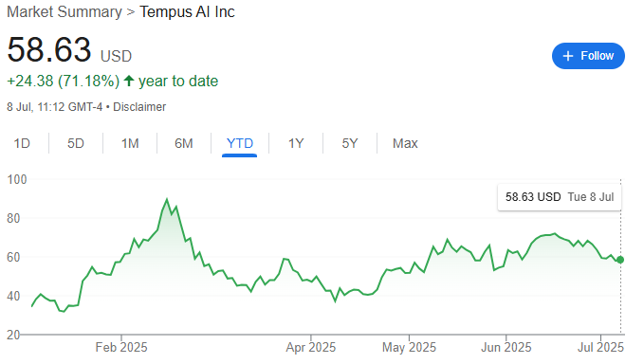Click the green end-point dot on chart

pyautogui.click(x=620, y=260)
